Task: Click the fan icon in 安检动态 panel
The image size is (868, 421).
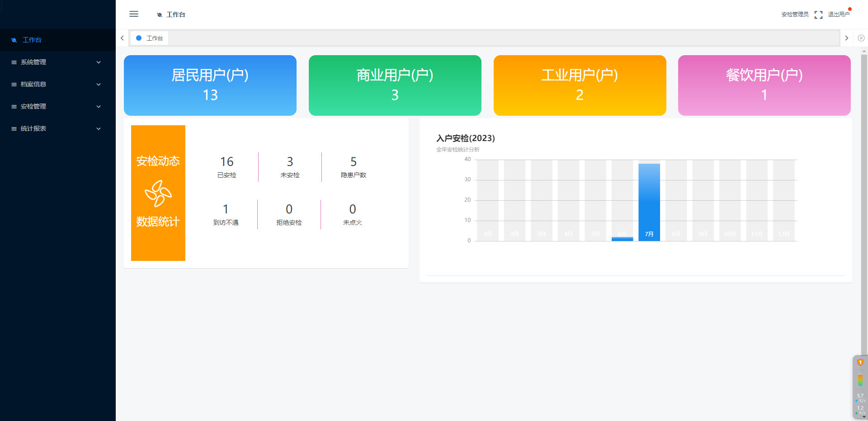Action: (x=158, y=193)
